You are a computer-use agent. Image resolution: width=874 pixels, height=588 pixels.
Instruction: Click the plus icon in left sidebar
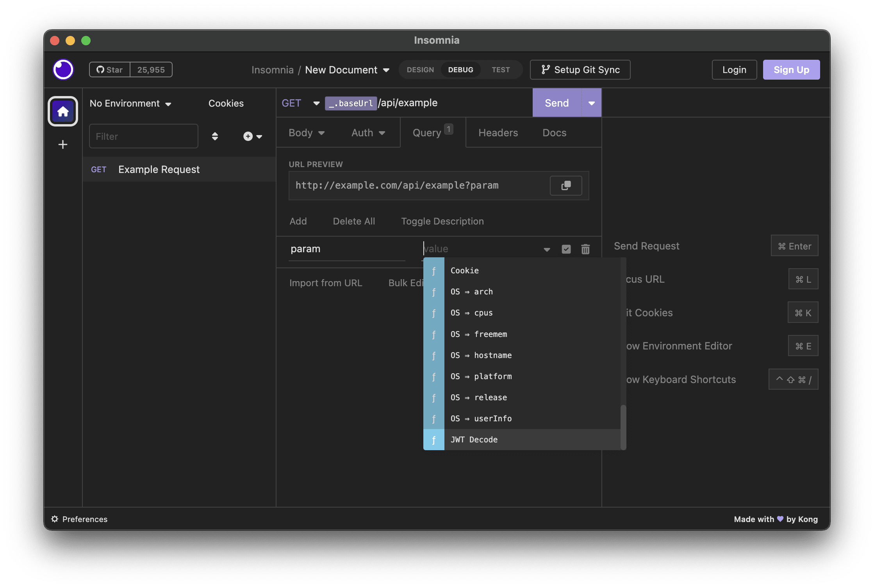point(63,144)
